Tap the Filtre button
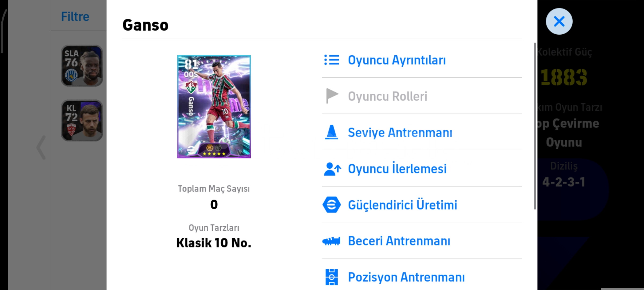 pos(75,17)
